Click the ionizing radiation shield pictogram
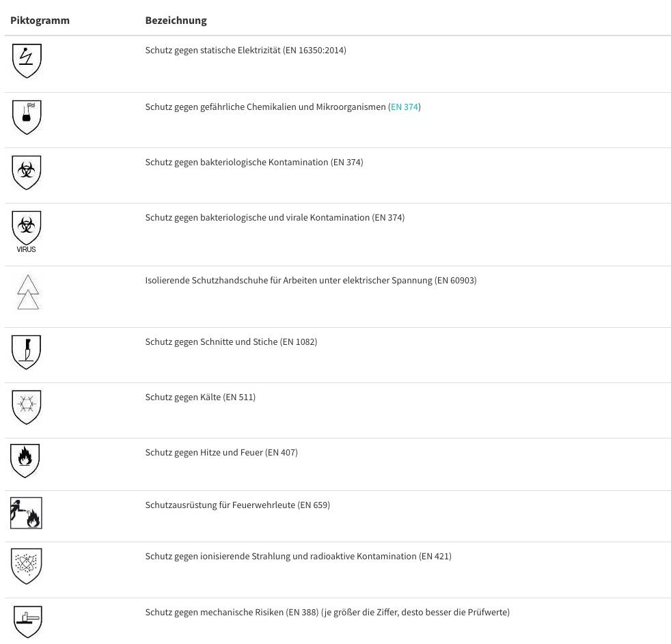The width and height of the screenshot is (671, 644). click(x=27, y=566)
